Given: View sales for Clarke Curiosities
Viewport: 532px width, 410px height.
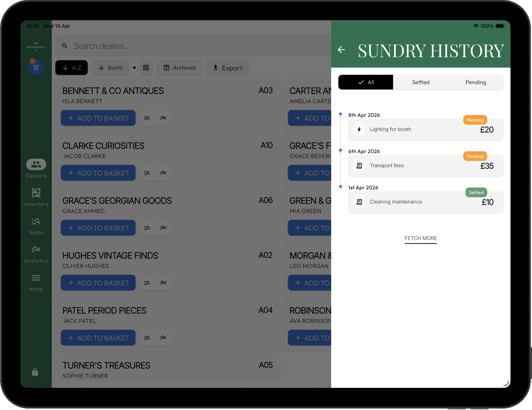Looking at the screenshot, I should tap(147, 173).
